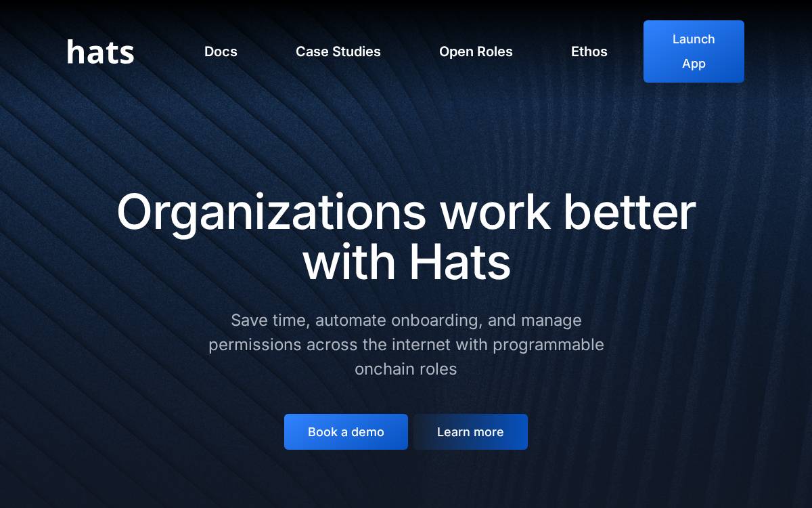Open the Docs navigation link
Image resolution: width=812 pixels, height=508 pixels.
pyautogui.click(x=221, y=51)
